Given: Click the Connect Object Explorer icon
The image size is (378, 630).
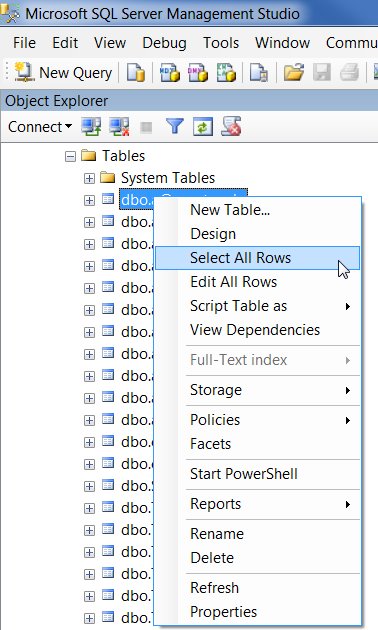Looking at the screenshot, I should [91, 127].
